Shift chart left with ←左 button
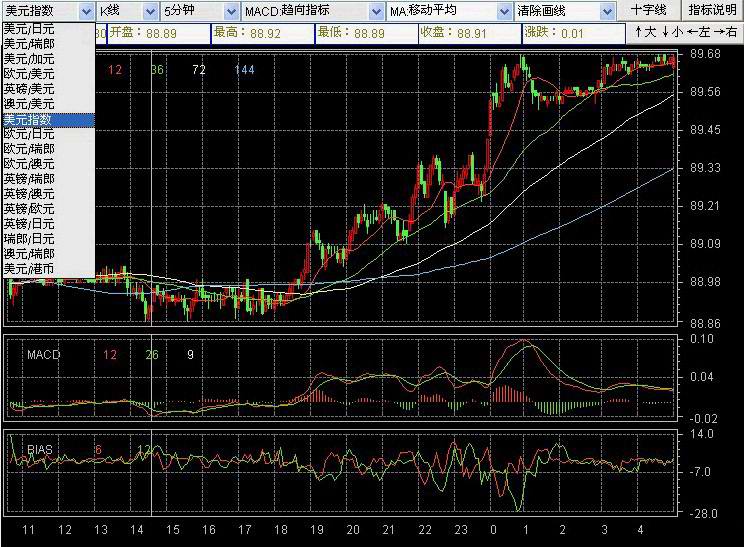 point(698,32)
